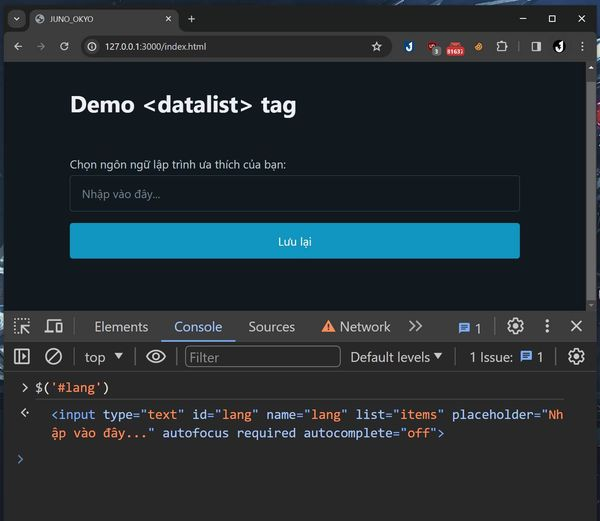600x521 pixels.
Task: Go back to the previous page
Action: coord(18,46)
